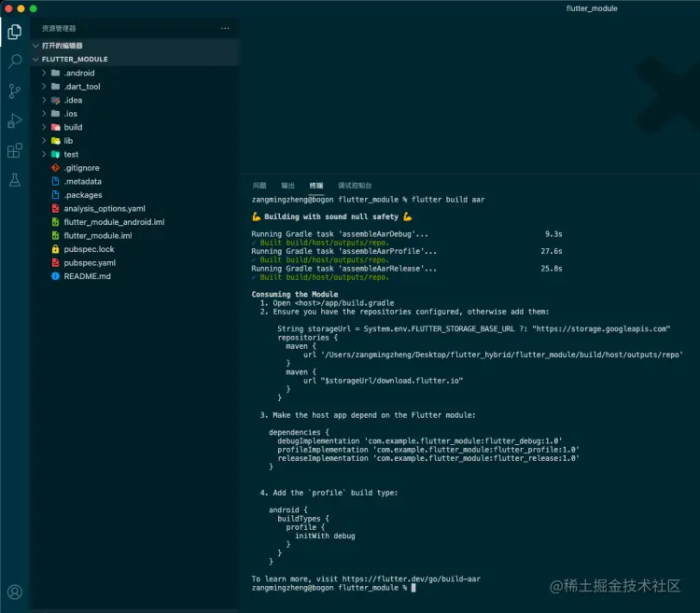This screenshot has width=700, height=613.
Task: Open the Testing flask icon
Action: click(15, 180)
